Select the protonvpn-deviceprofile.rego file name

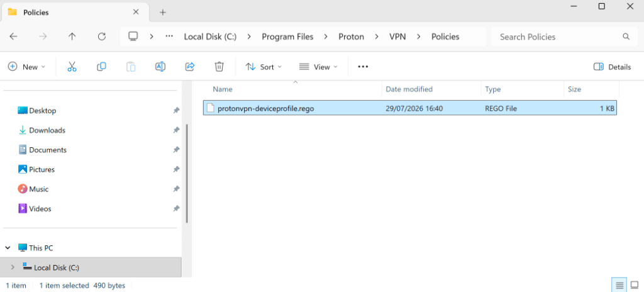tap(266, 109)
